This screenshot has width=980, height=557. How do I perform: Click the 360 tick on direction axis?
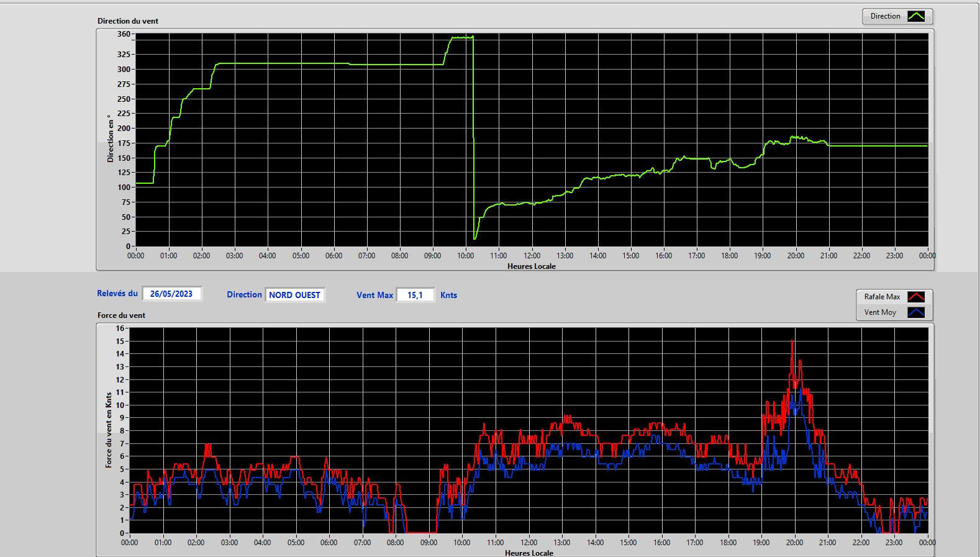coord(124,34)
